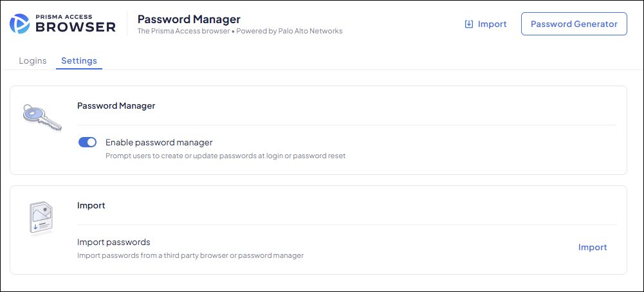Click the download arrow icon beside top Import
644x292 pixels.
468,24
